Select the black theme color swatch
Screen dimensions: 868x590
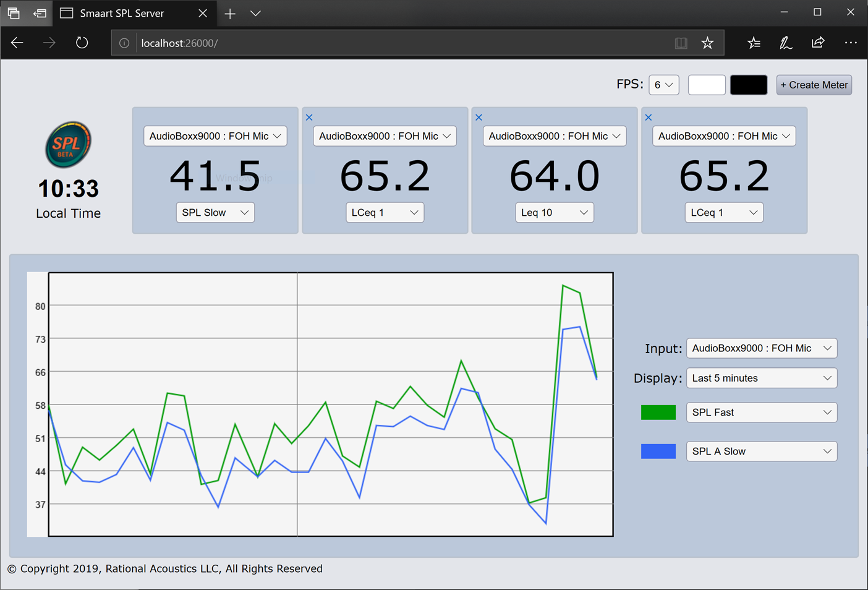click(748, 85)
